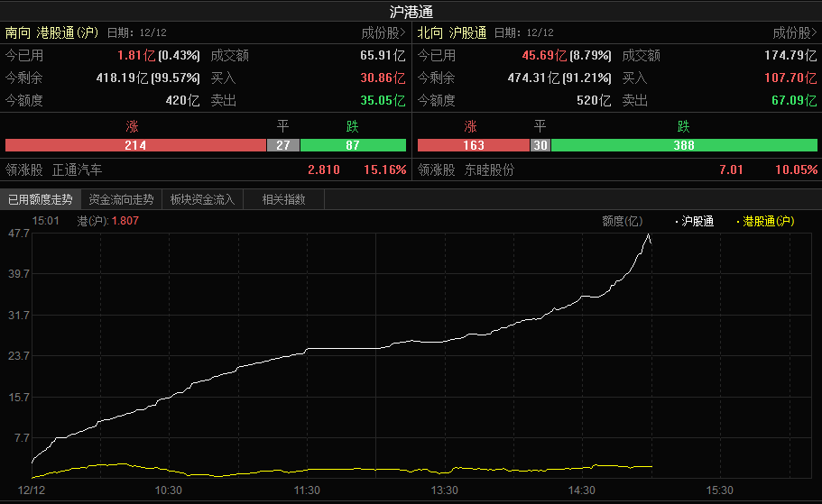
Task: Click green falling bar showing 87
Action: [352, 145]
